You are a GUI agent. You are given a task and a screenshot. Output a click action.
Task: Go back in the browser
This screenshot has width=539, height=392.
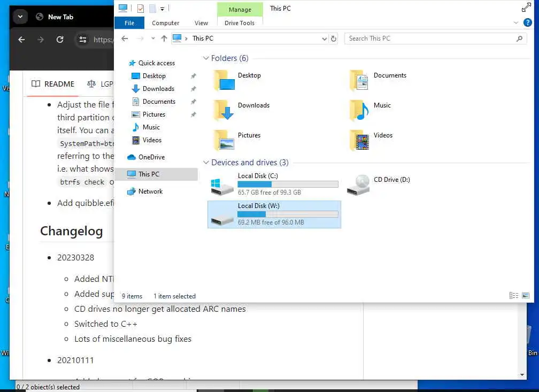(21, 40)
